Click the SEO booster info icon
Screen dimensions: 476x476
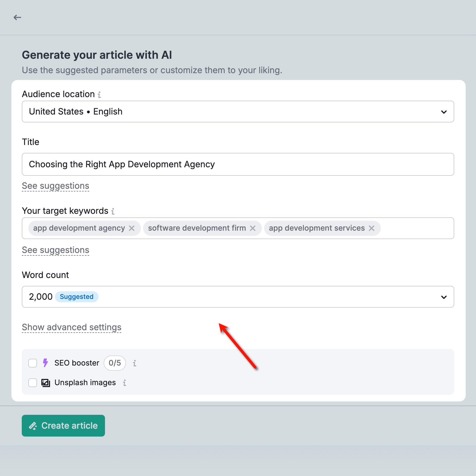click(135, 363)
